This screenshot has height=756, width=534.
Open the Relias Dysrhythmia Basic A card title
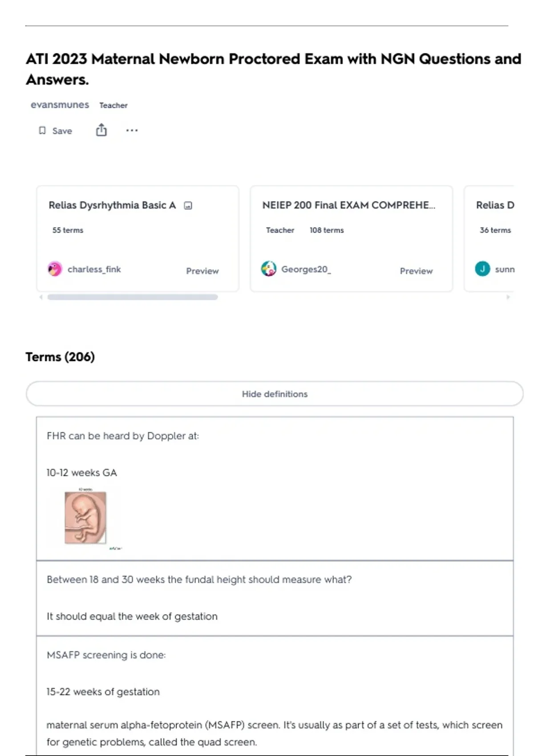click(112, 205)
